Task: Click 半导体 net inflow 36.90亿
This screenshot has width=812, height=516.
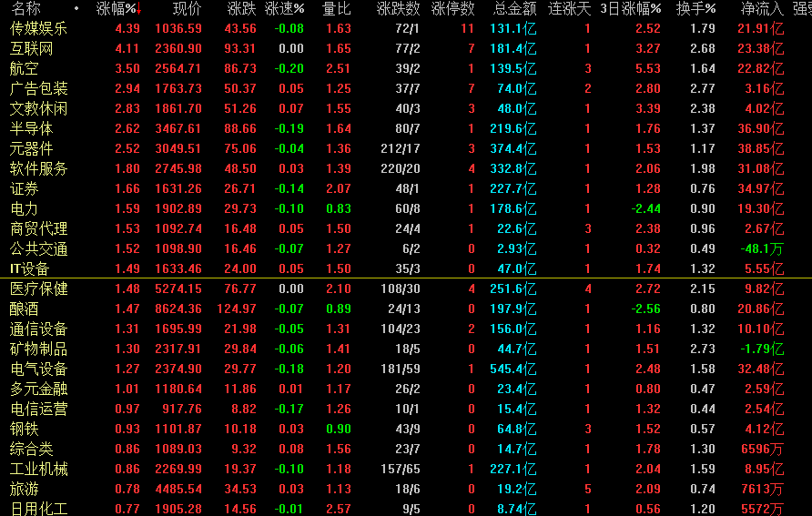Action: 761,128
